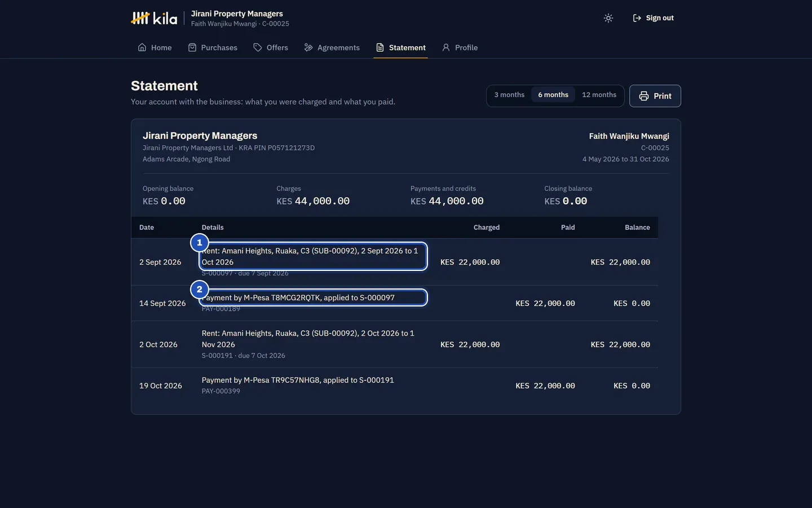Click the customer name in the statement card
The width and height of the screenshot is (812, 508).
coord(629,136)
